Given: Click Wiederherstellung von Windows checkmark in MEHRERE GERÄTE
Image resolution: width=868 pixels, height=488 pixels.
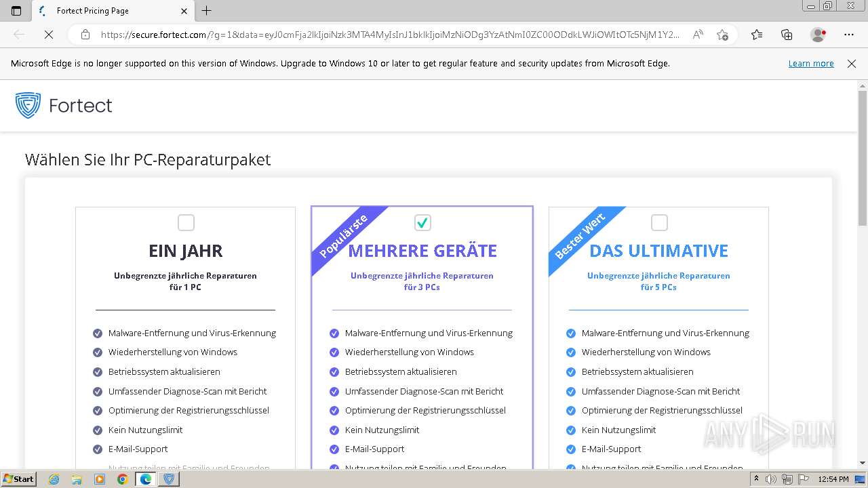Looking at the screenshot, I should click(334, 352).
